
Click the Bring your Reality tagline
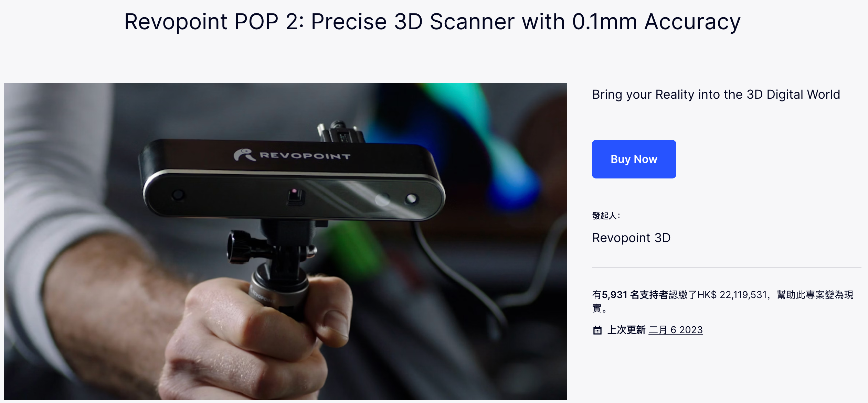(x=716, y=94)
